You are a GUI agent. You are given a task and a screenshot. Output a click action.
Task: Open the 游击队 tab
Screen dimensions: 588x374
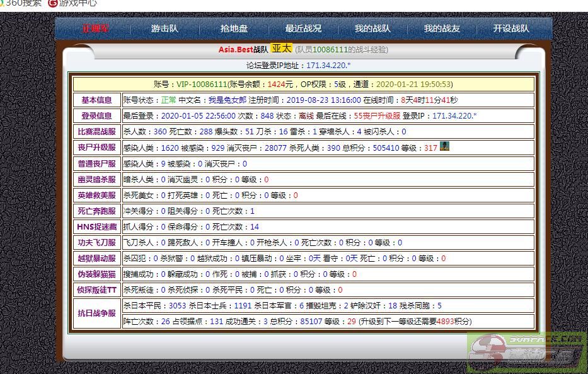(164, 28)
